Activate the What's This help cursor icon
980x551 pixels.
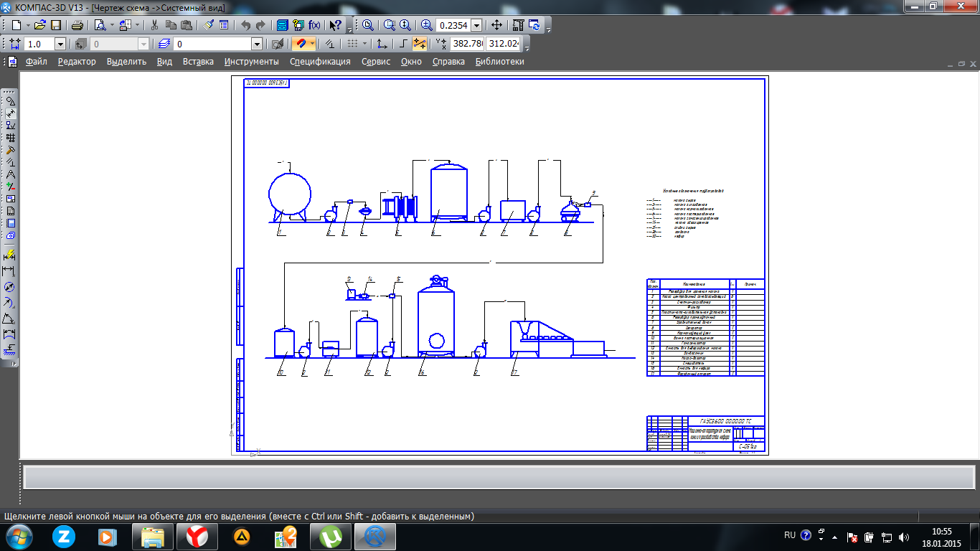click(x=335, y=25)
